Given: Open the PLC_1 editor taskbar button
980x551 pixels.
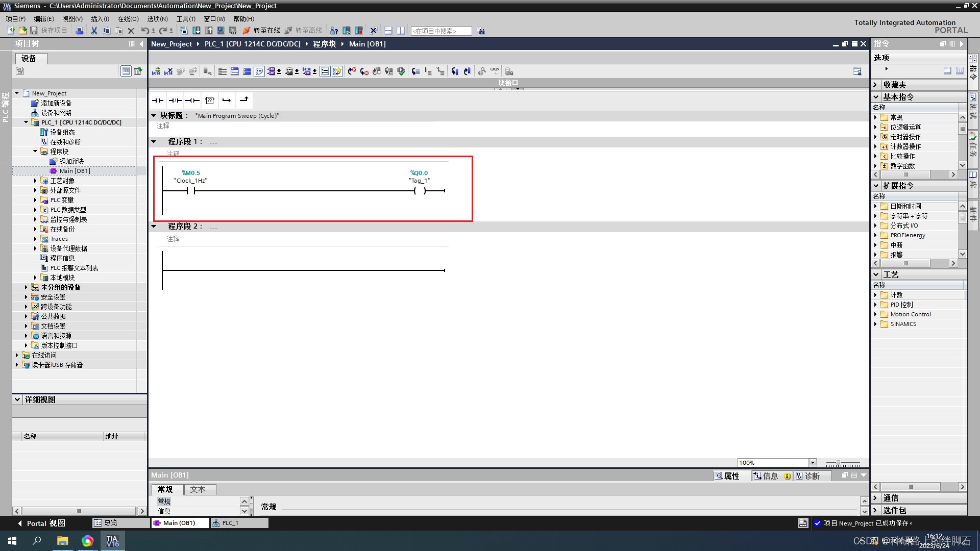Looking at the screenshot, I should pyautogui.click(x=239, y=523).
